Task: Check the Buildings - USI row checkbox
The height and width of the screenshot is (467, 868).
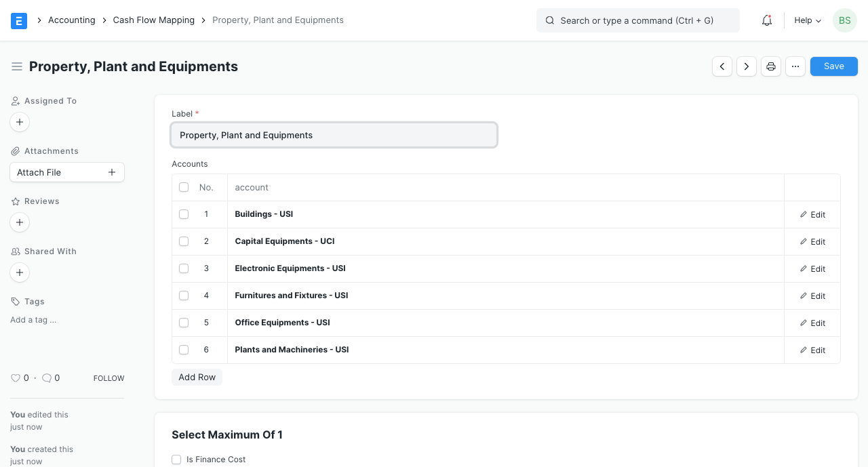Action: pos(184,214)
